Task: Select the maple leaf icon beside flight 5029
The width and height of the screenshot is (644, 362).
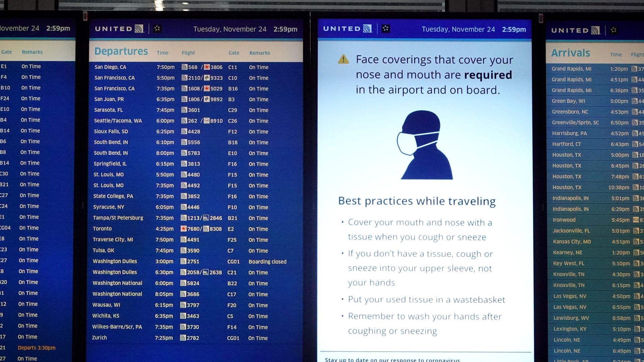Action: click(208, 88)
